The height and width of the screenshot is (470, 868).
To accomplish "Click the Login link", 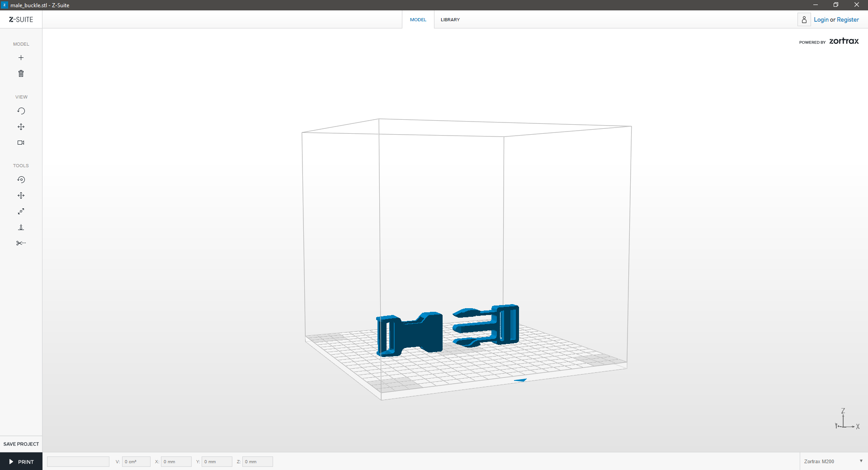I will click(821, 20).
